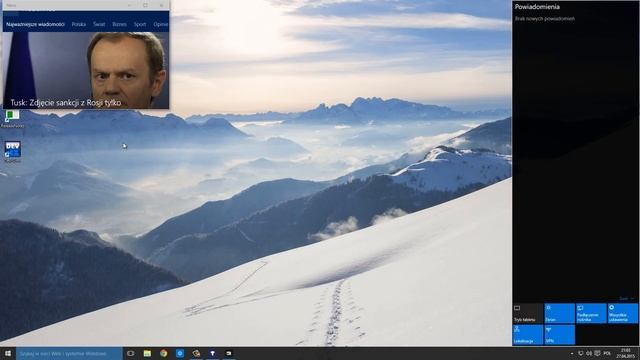The width and height of the screenshot is (640, 360).
Task: Open the clock and date in taskbar
Action: (x=625, y=353)
